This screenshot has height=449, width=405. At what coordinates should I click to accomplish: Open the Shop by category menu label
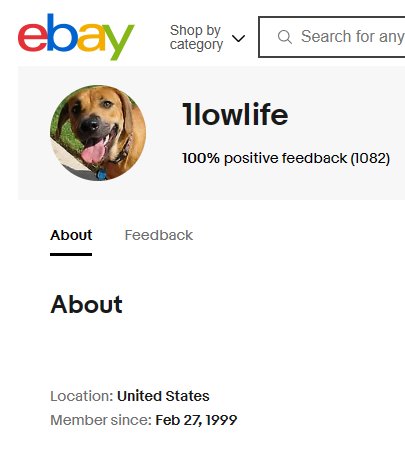tap(196, 37)
